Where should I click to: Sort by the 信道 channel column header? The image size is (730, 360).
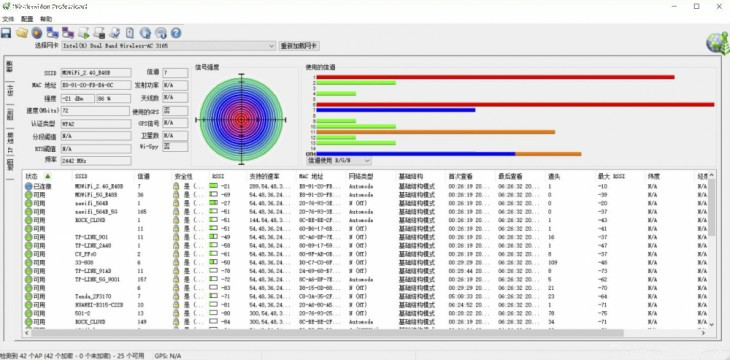coord(153,176)
